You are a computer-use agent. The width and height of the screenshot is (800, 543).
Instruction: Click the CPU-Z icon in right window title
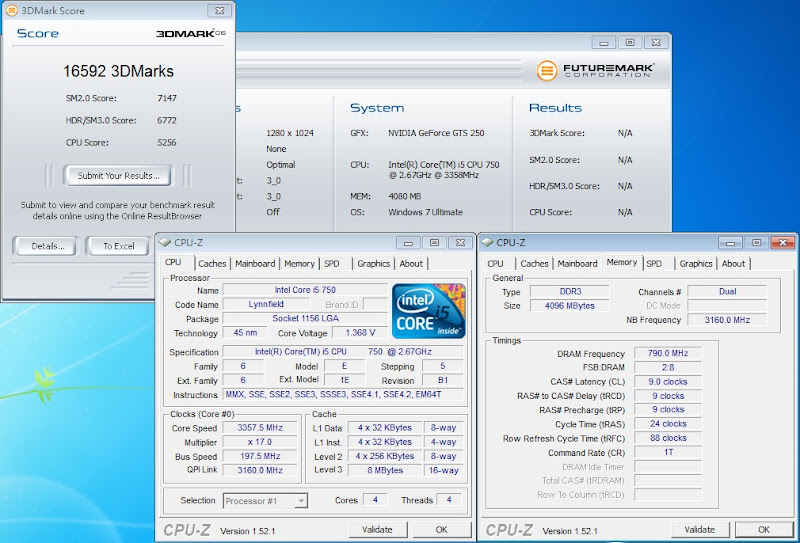point(487,242)
